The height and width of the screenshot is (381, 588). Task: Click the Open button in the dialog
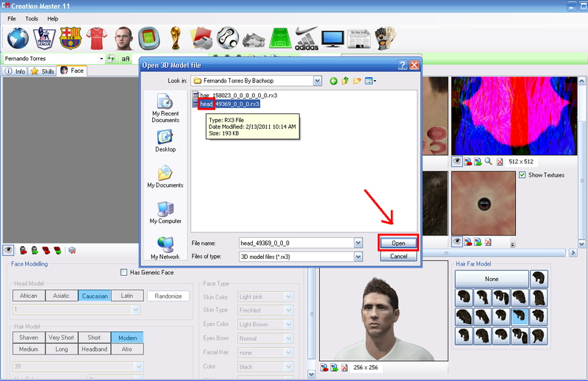tap(398, 243)
